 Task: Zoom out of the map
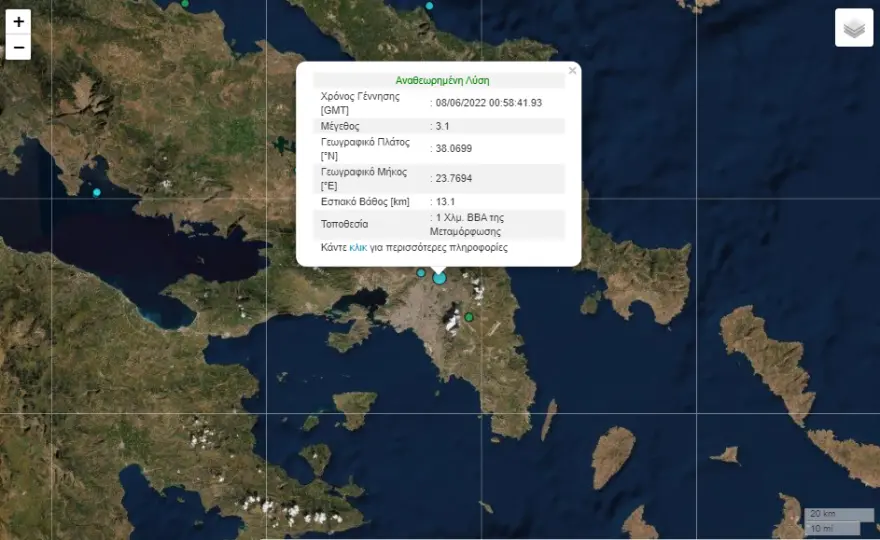[18, 47]
